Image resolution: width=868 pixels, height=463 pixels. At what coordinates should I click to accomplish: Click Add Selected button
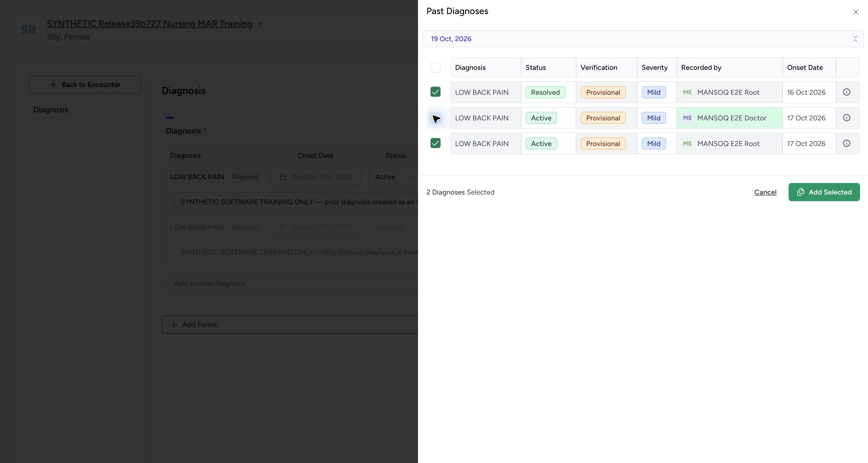coord(824,192)
